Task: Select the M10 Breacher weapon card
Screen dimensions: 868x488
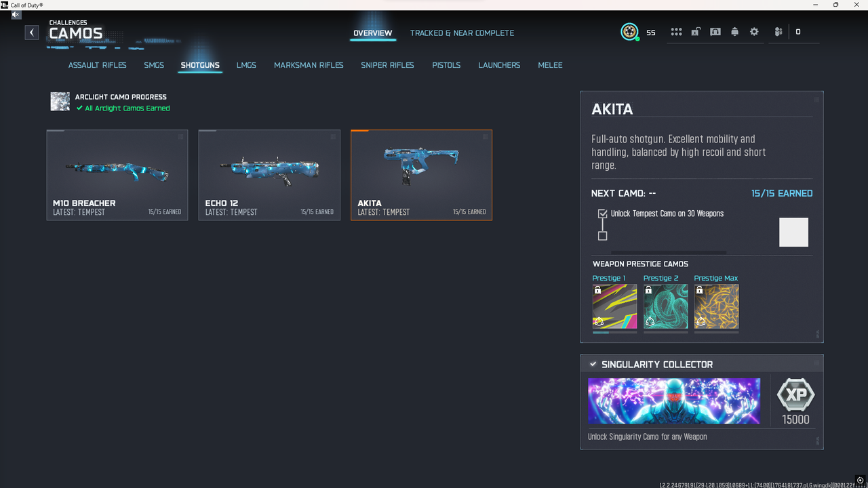Action: (x=117, y=175)
